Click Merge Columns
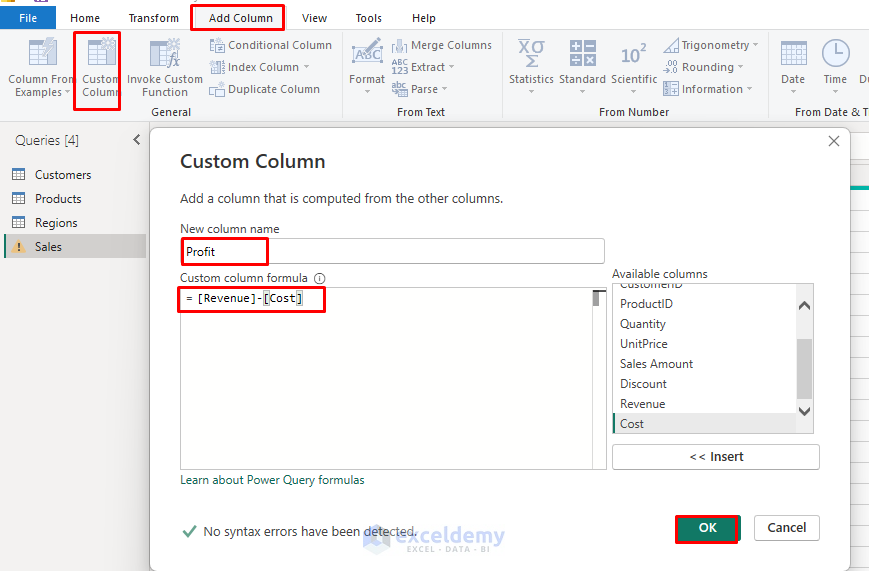The height and width of the screenshot is (571, 869). tap(442, 45)
